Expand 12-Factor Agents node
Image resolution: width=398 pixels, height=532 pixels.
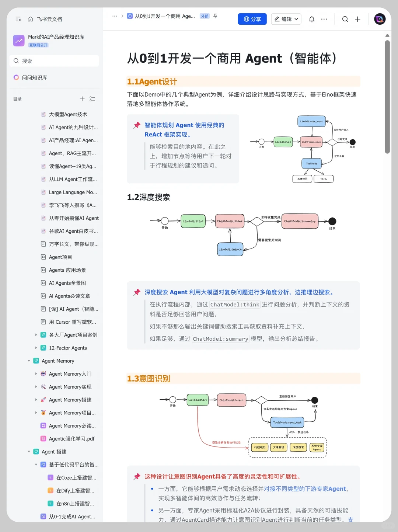coord(36,348)
